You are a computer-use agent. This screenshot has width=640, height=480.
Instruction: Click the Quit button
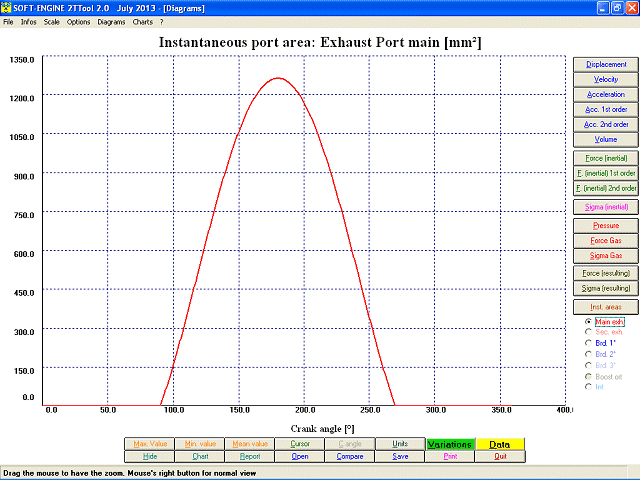500,456
